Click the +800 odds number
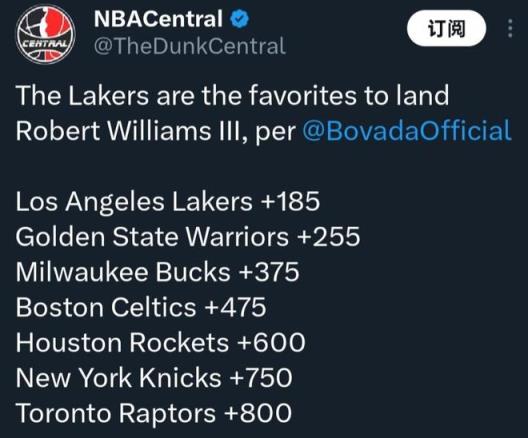 [x=258, y=413]
